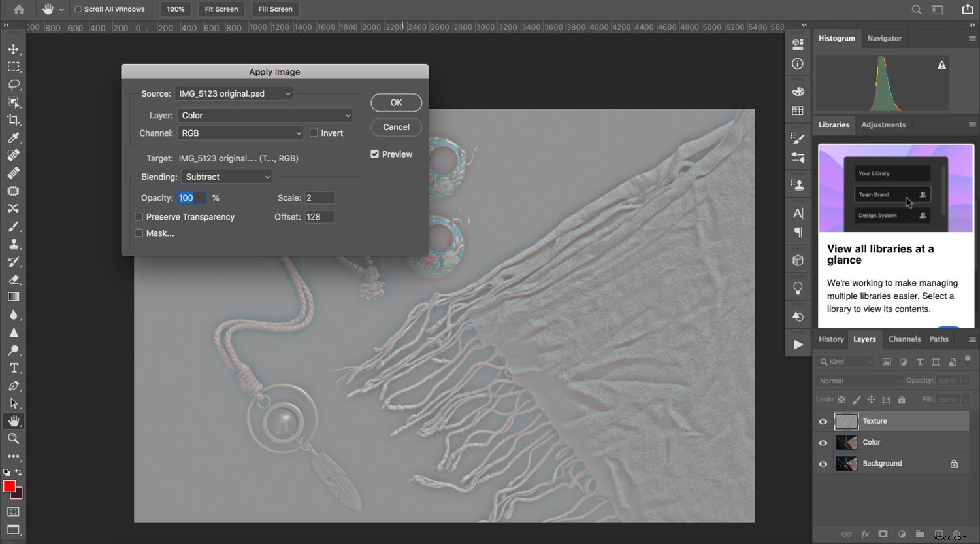Select the Horizontal Type tool
This screenshot has height=544, width=980.
14,367
